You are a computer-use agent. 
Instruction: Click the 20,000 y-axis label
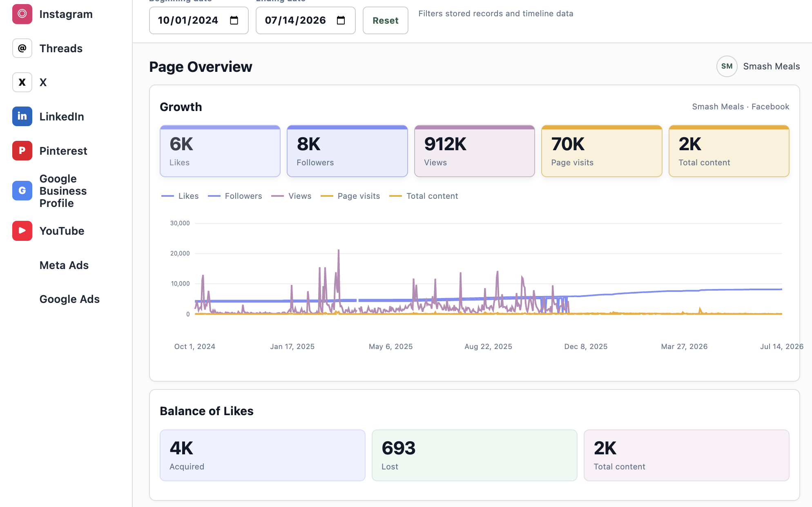click(x=180, y=253)
